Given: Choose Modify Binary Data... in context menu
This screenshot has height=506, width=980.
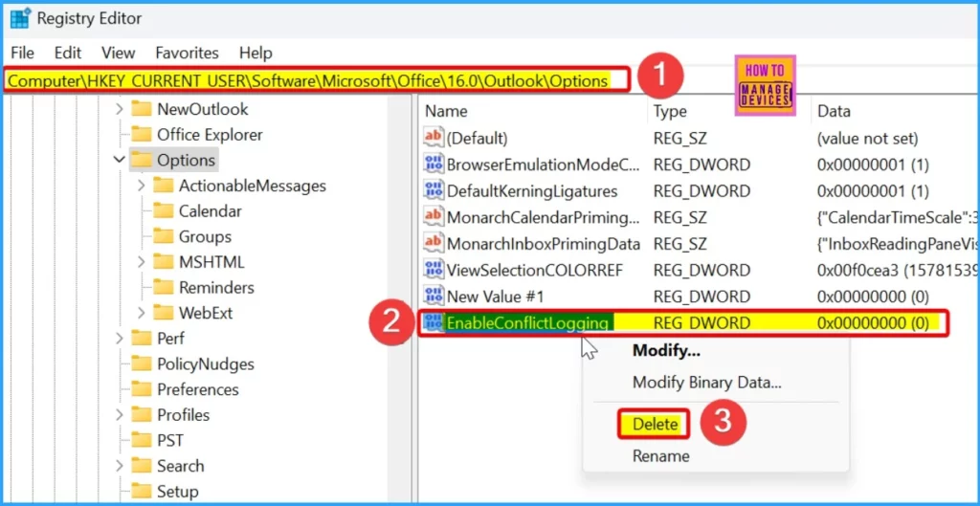Looking at the screenshot, I should [x=707, y=382].
